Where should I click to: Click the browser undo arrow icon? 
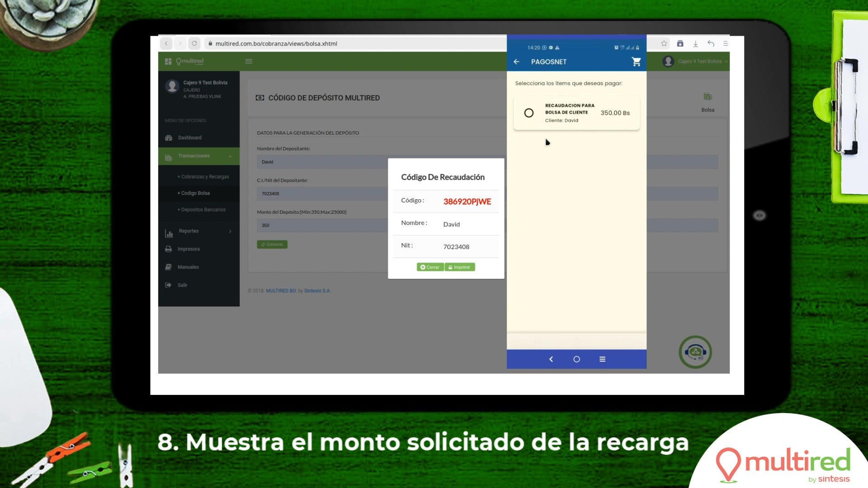click(711, 43)
